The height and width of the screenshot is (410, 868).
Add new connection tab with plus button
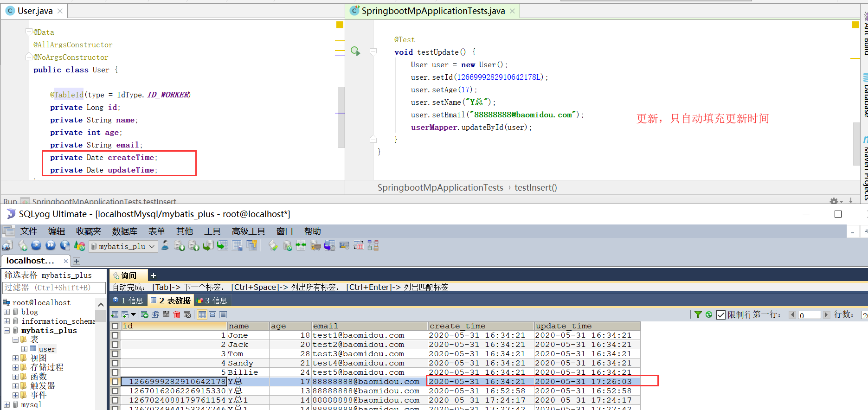pos(77,261)
